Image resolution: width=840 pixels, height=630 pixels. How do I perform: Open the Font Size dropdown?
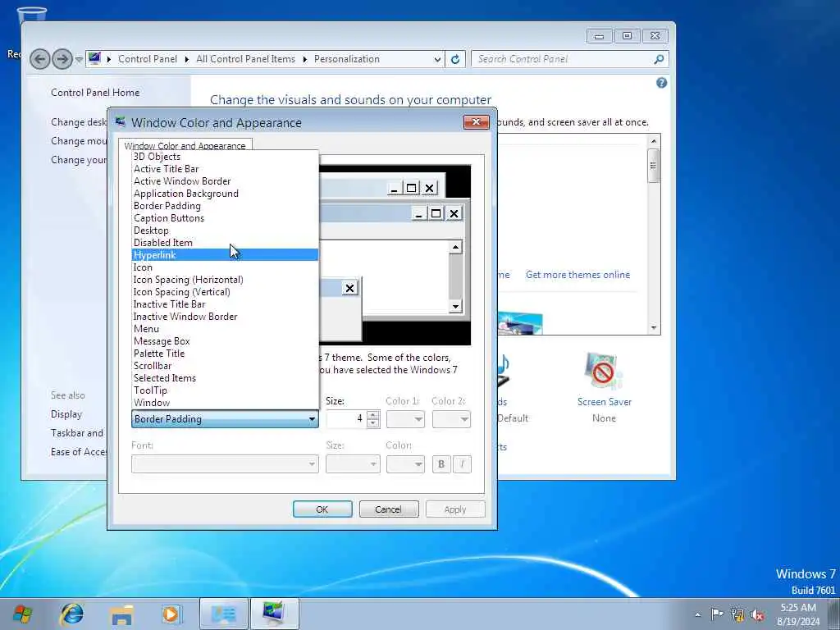353,464
